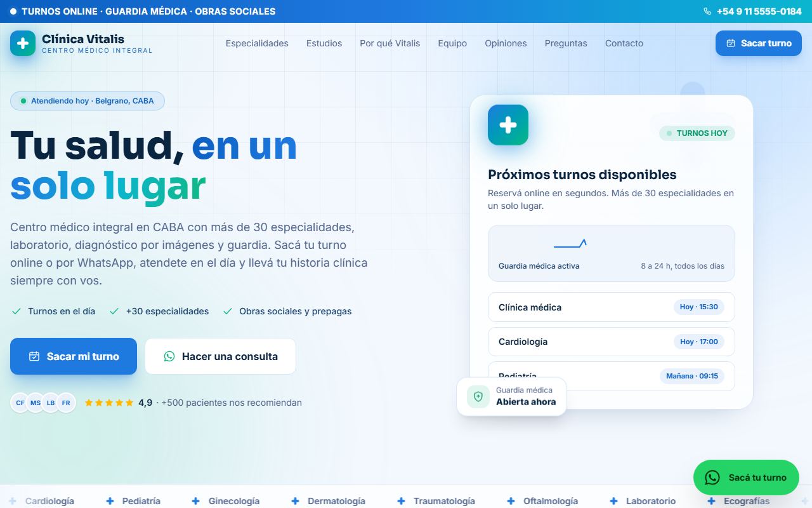
Task: Click the +500 pacientes nos recomiendan text
Action: coord(232,403)
